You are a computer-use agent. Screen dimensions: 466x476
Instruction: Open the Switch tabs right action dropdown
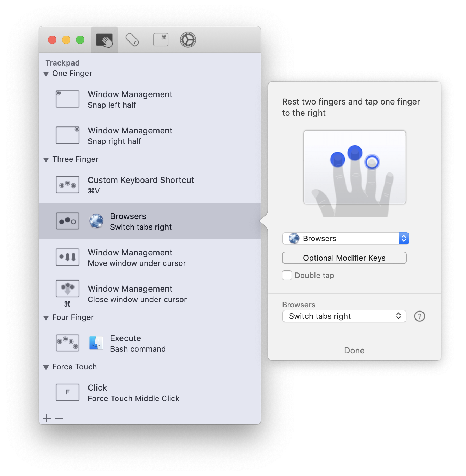pyautogui.click(x=344, y=316)
